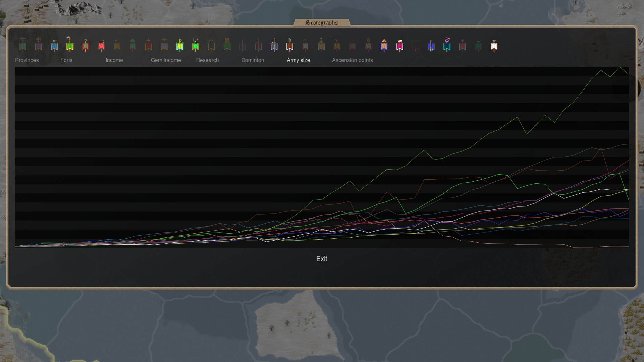
Task: Open the Forts graph tab
Action: tap(66, 60)
